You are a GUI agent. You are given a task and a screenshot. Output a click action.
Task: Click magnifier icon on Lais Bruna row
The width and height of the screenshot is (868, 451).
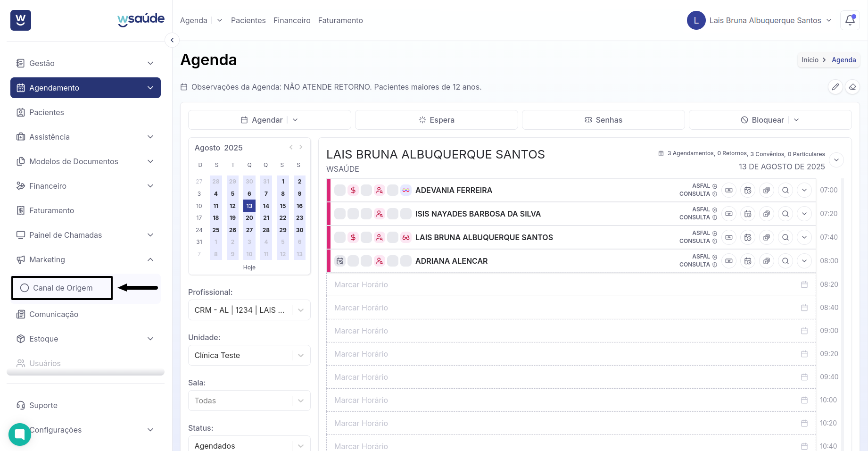[x=785, y=237]
